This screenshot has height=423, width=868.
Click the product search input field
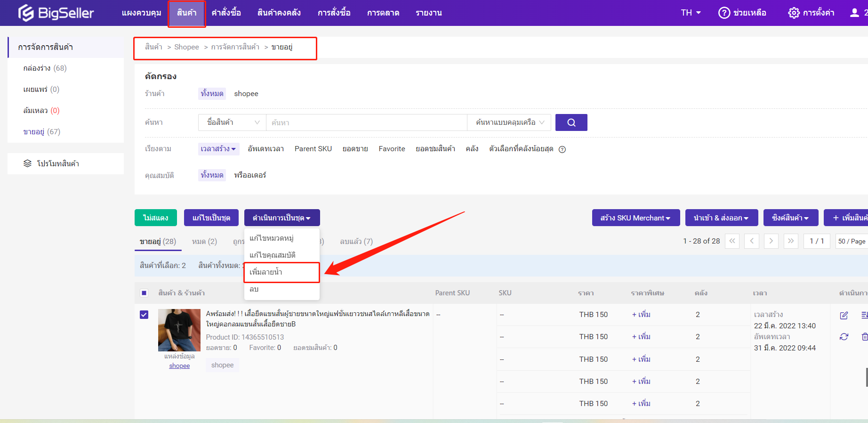point(366,122)
